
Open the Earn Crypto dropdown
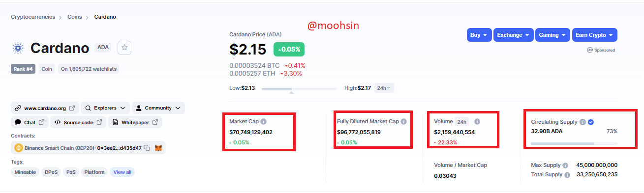pyautogui.click(x=594, y=35)
